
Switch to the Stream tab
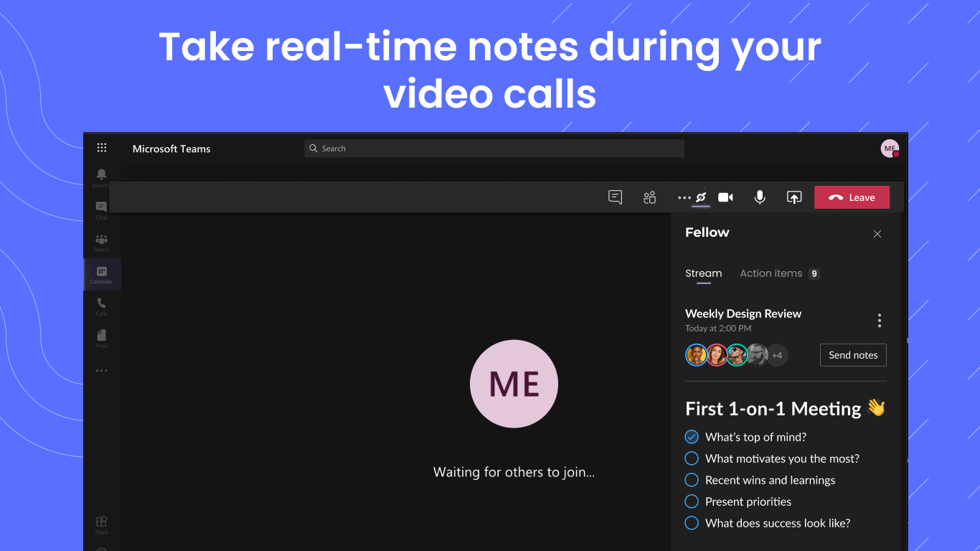pos(703,273)
